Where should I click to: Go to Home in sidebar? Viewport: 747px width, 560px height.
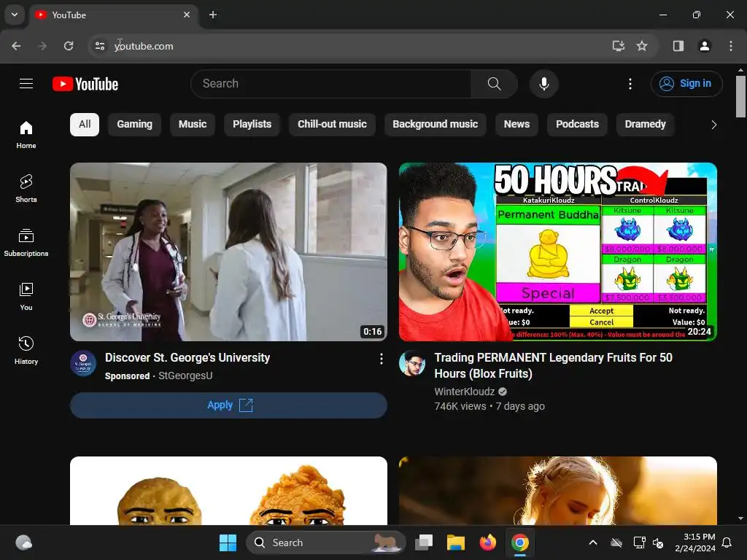(x=26, y=135)
